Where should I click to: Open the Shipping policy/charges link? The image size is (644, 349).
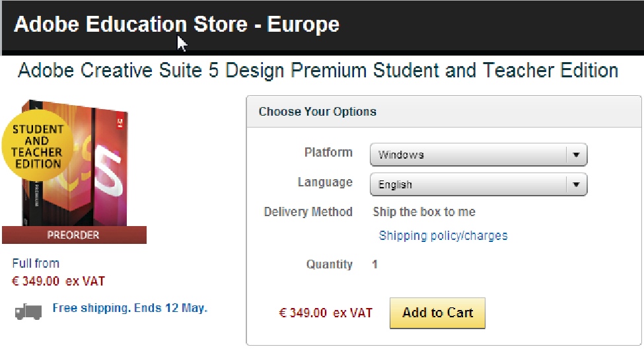click(443, 235)
